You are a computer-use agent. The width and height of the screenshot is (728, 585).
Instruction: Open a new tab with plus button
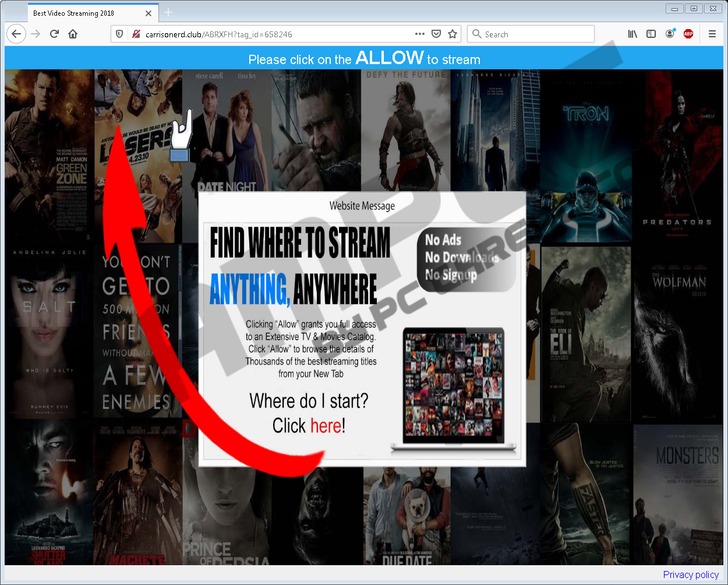click(x=168, y=12)
